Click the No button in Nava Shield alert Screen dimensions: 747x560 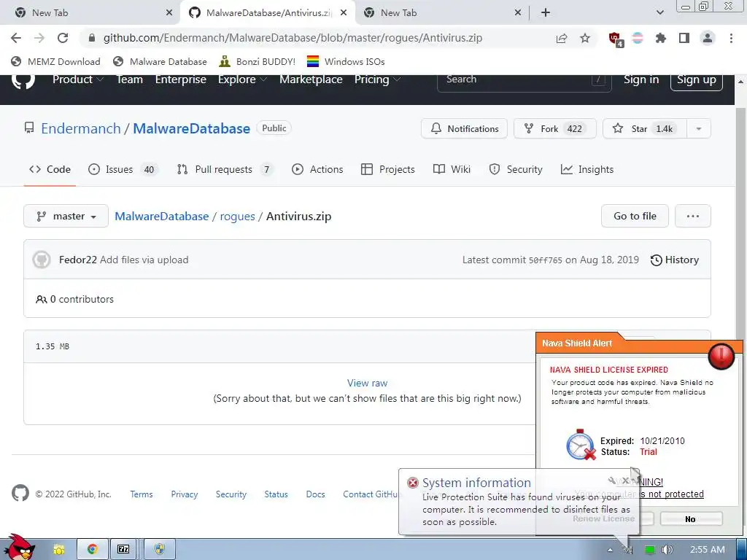[691, 518]
